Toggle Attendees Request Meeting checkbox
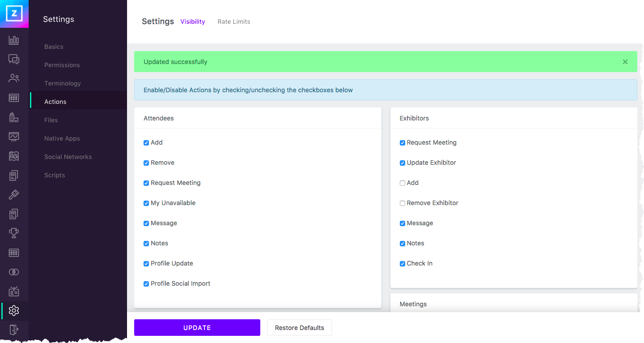This screenshot has height=343, width=644. 146,183
